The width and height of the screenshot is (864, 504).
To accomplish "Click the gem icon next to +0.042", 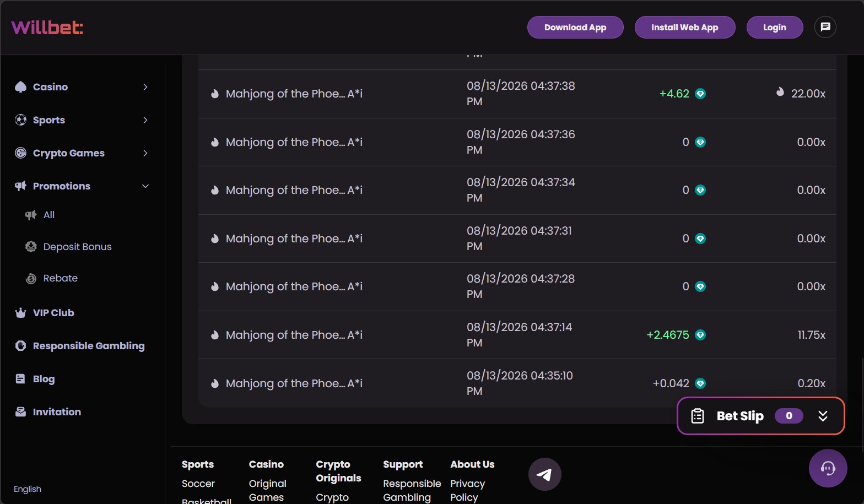I will [700, 383].
